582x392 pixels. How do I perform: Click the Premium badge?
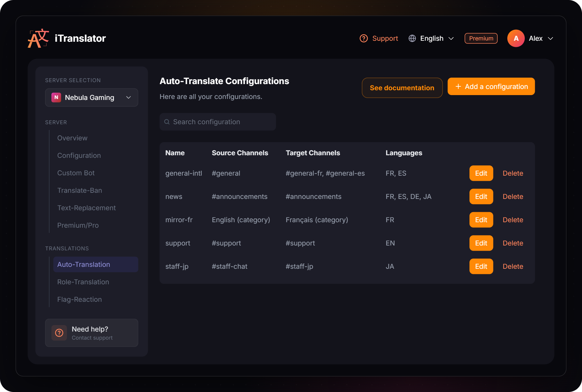click(x=481, y=38)
